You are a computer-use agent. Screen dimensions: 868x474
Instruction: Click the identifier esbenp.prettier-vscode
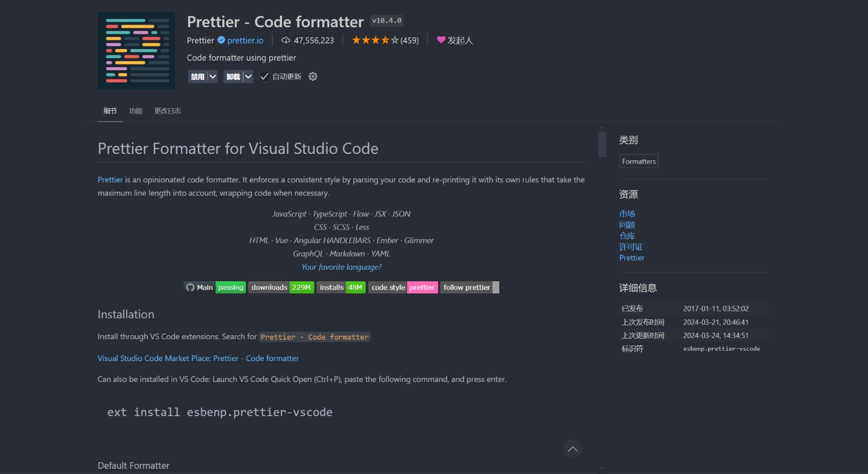pyautogui.click(x=722, y=348)
